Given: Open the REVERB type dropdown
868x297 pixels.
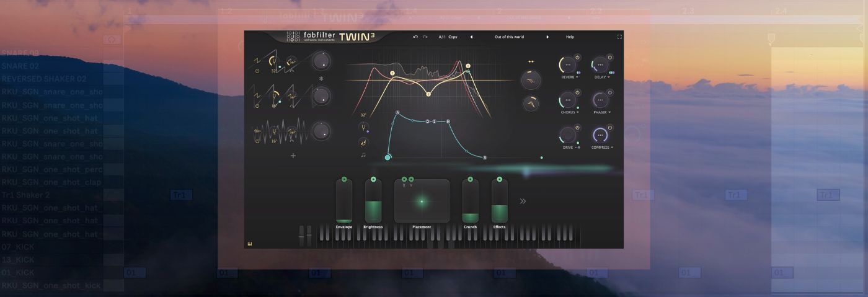Looking at the screenshot, I should coord(570,77).
